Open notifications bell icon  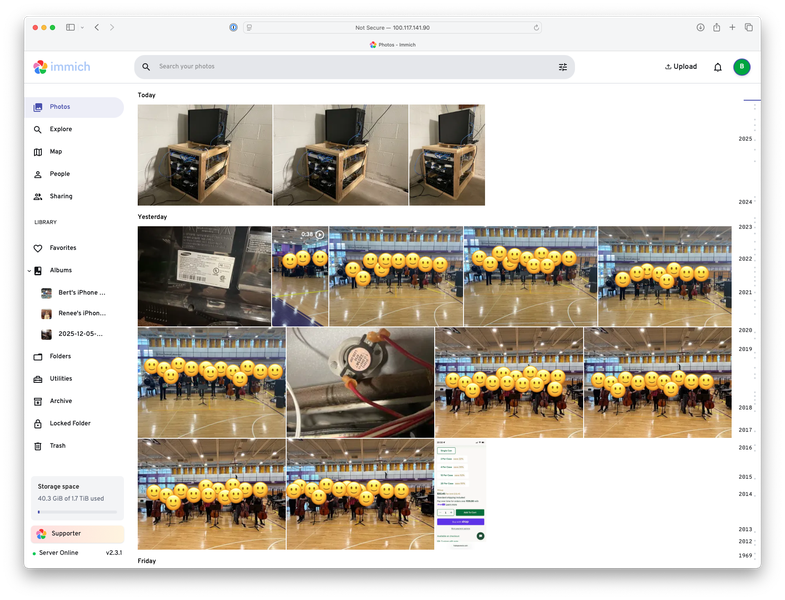tap(717, 67)
